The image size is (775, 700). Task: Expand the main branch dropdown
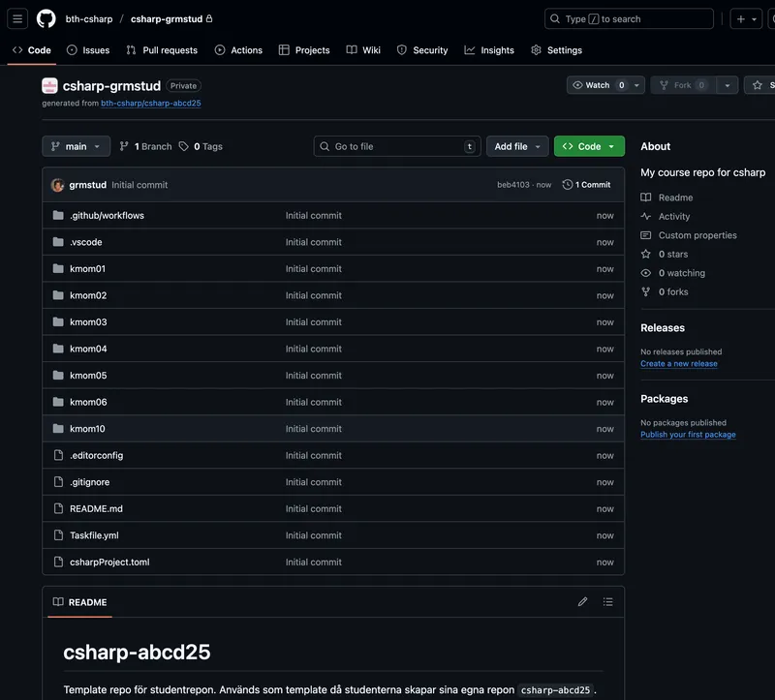tap(76, 146)
